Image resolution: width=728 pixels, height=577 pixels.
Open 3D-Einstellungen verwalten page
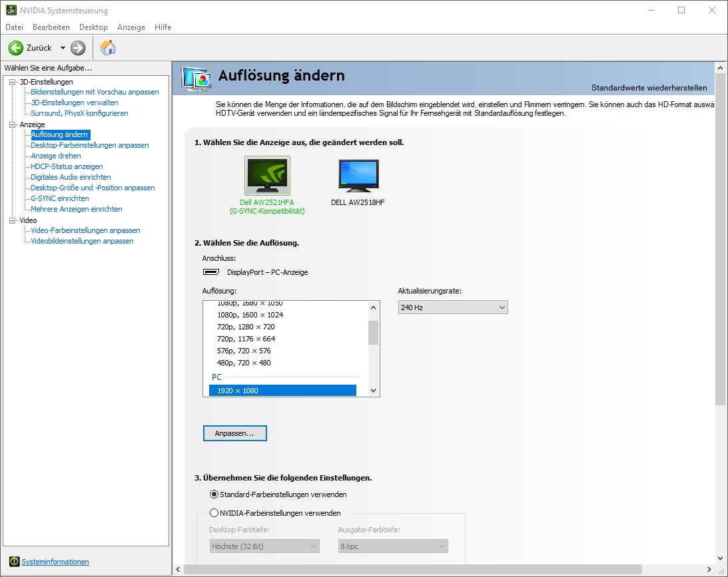coord(75,102)
